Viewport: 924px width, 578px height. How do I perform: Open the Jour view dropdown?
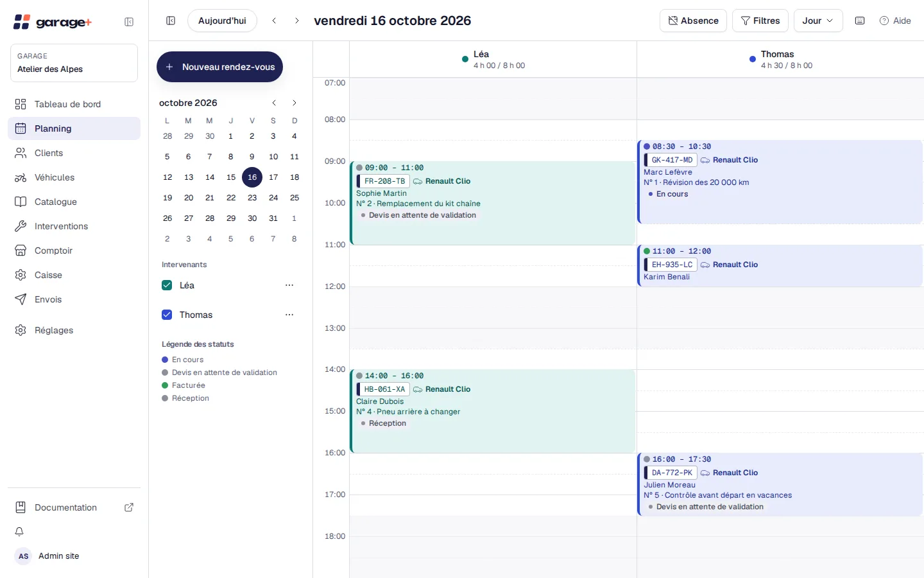[x=818, y=21]
